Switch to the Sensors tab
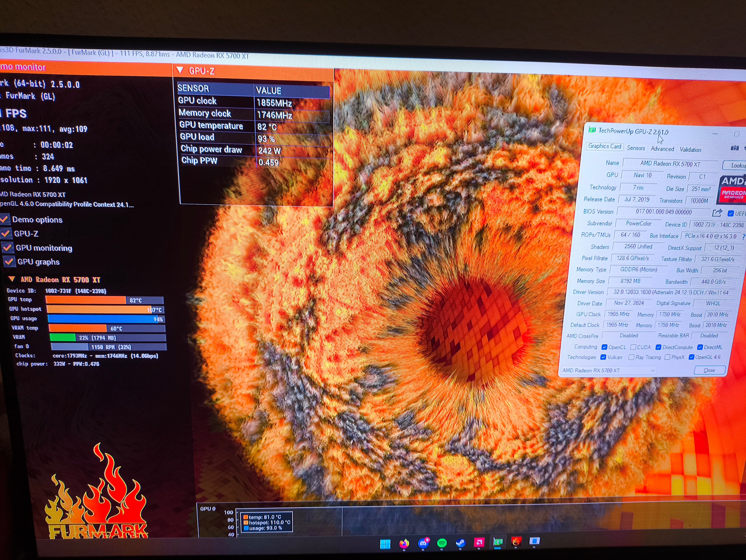746x560 pixels. coord(636,148)
